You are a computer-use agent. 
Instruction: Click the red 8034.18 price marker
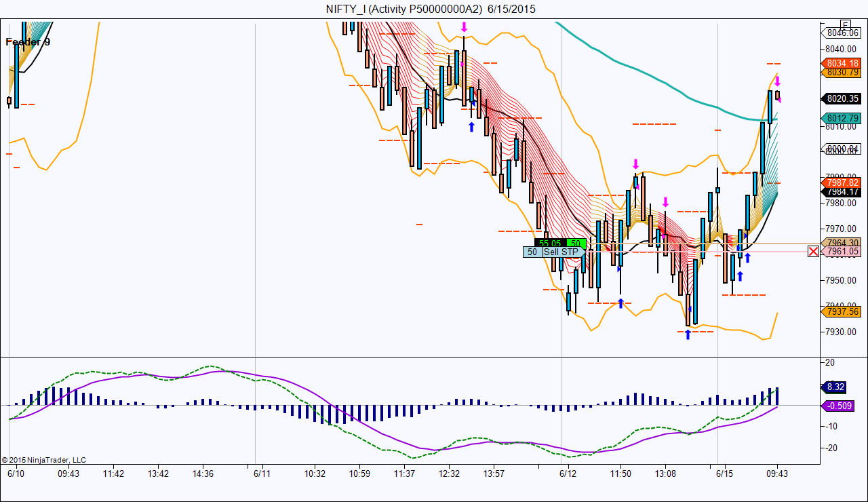(841, 63)
